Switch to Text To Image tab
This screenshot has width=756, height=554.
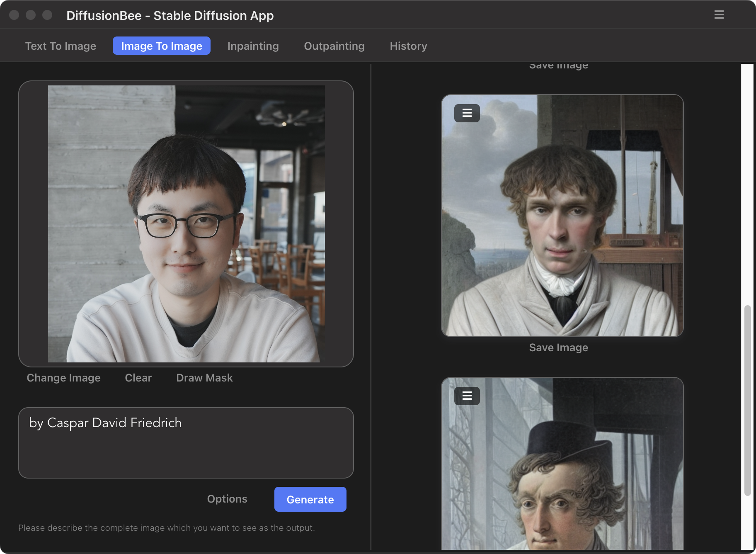[x=61, y=46]
